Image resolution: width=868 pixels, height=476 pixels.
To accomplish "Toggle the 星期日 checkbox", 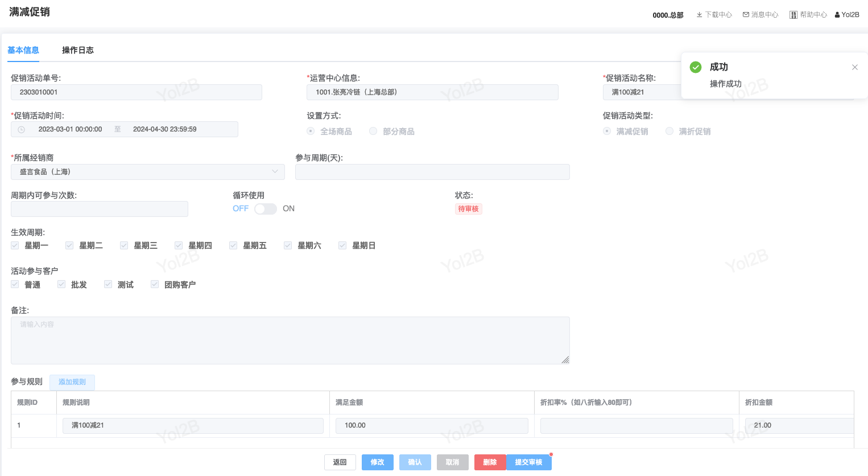I will (342, 245).
